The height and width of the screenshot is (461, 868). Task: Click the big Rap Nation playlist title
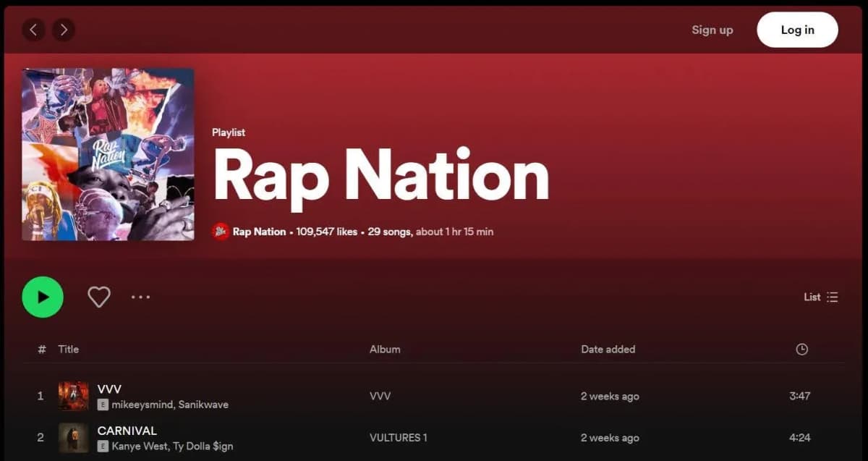[x=381, y=177]
